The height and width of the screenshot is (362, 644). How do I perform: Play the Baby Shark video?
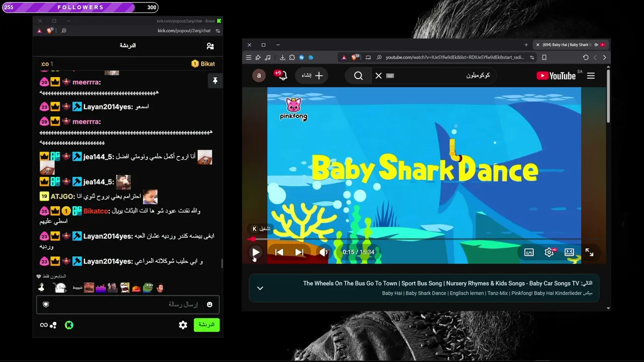(256, 252)
